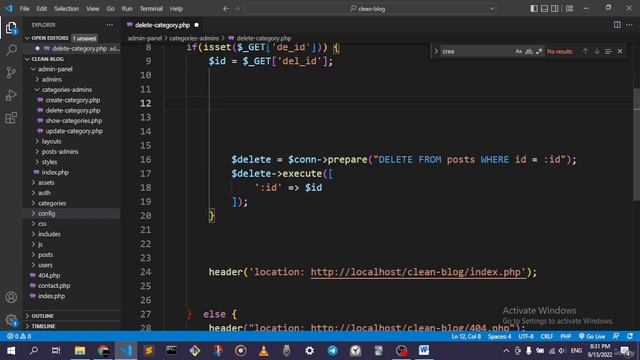Open File Explorer from the taskbar
The width and height of the screenshot is (640, 360).
(80, 351)
